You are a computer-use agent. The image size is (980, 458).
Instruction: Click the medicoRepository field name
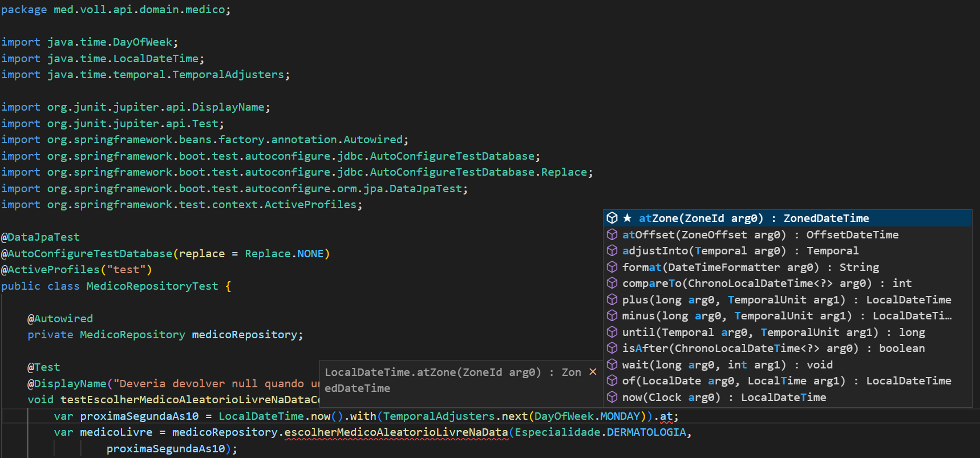[x=244, y=335]
